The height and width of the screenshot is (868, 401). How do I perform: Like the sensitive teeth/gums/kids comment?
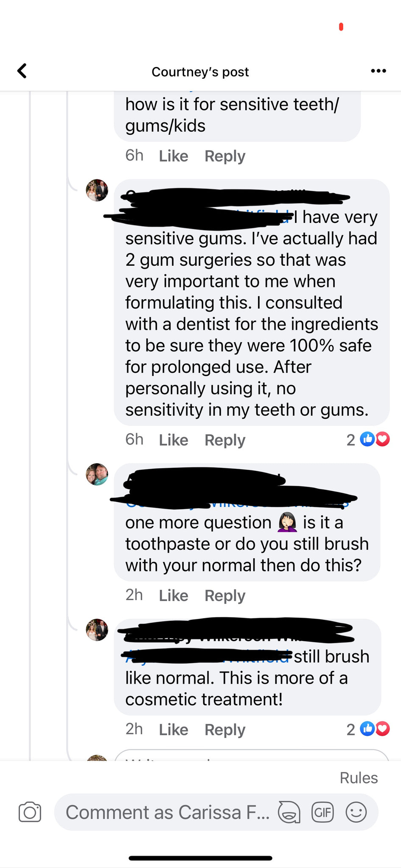173,156
